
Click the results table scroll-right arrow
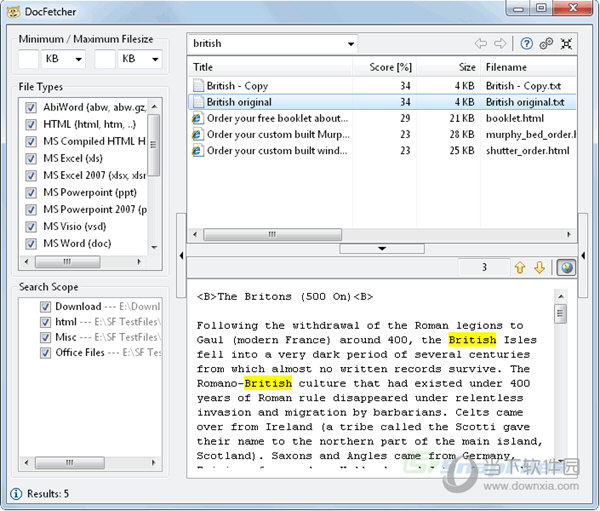pos(569,234)
